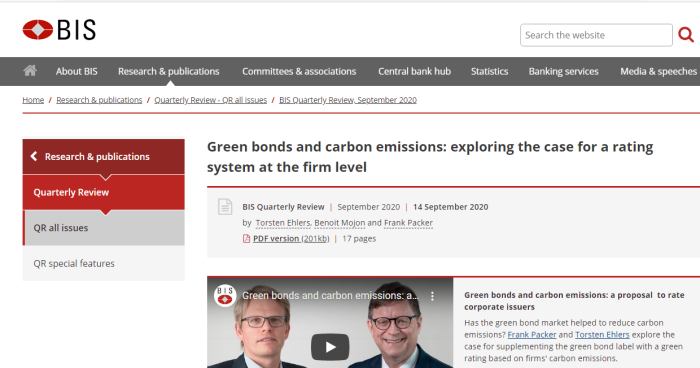Click the PDF file icon

pyautogui.click(x=246, y=238)
